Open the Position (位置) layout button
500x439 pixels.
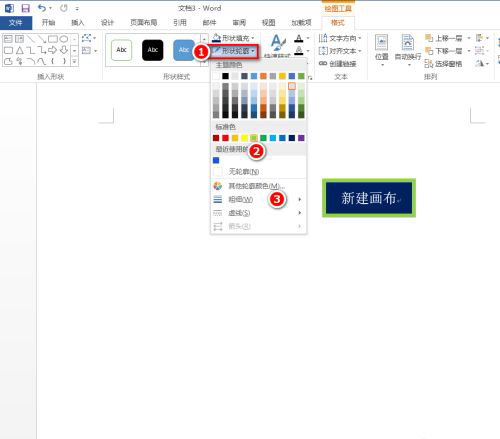pyautogui.click(x=382, y=50)
